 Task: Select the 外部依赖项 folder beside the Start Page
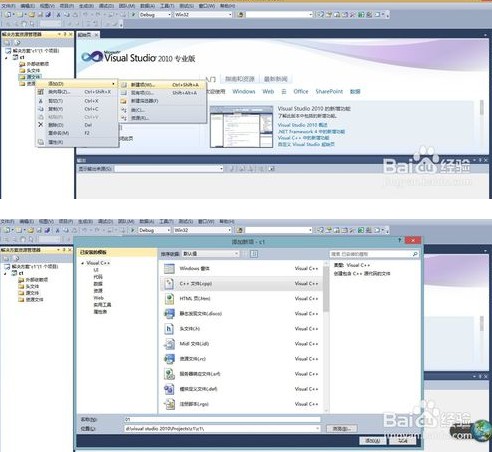pyautogui.click(x=34, y=64)
